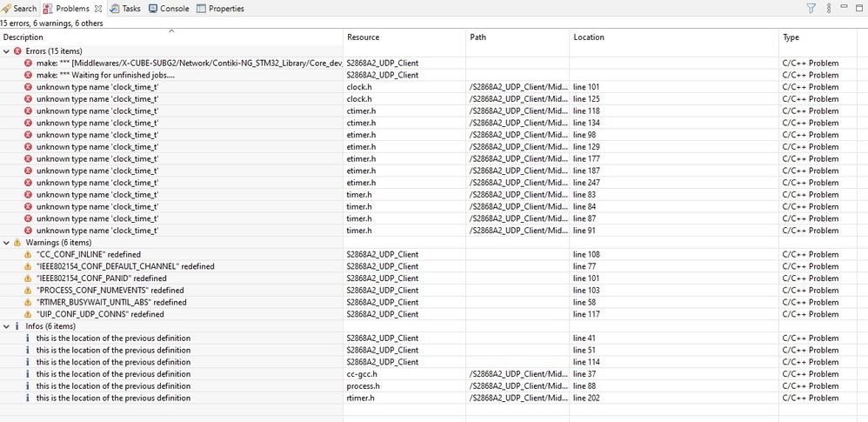868x422 pixels.
Task: Open the Properties tab
Action: point(220,9)
